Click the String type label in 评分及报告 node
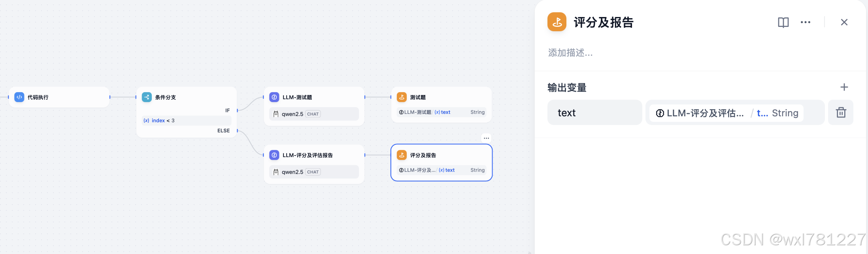 tap(477, 170)
